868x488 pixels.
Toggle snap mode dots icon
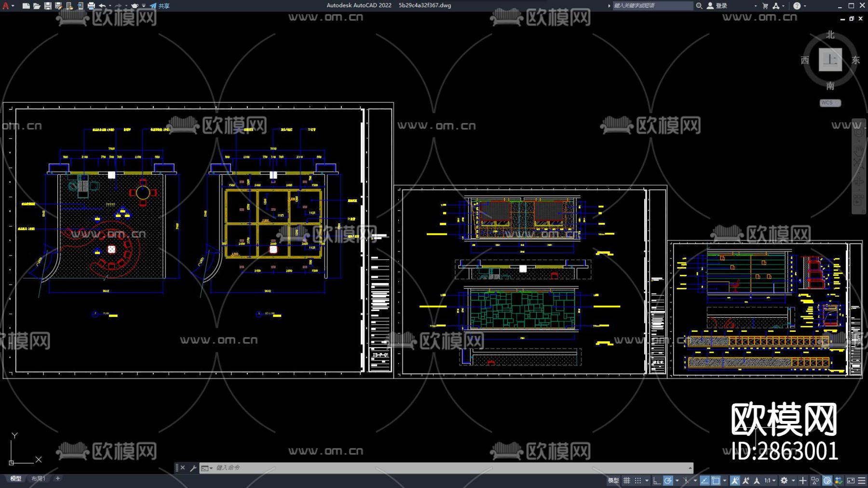637,480
